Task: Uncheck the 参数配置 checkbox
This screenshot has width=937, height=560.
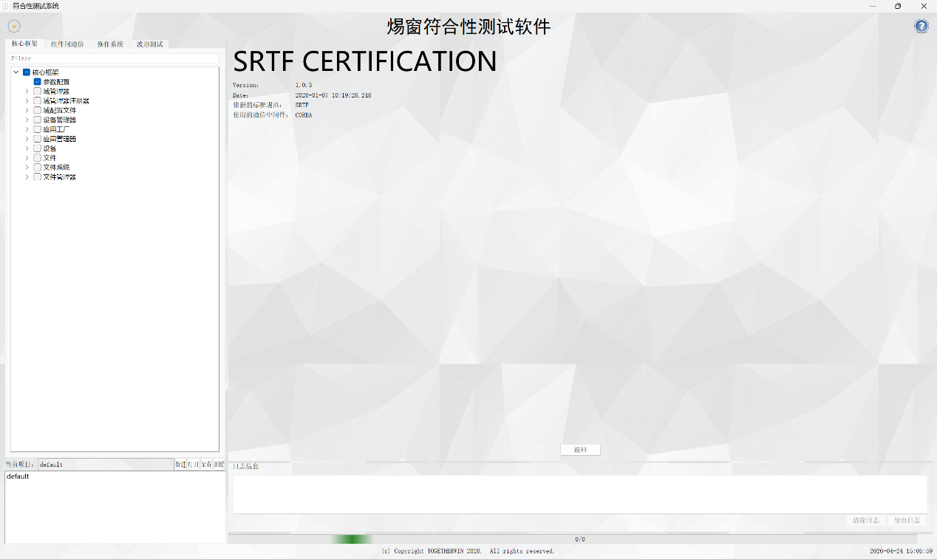Action: tap(37, 82)
